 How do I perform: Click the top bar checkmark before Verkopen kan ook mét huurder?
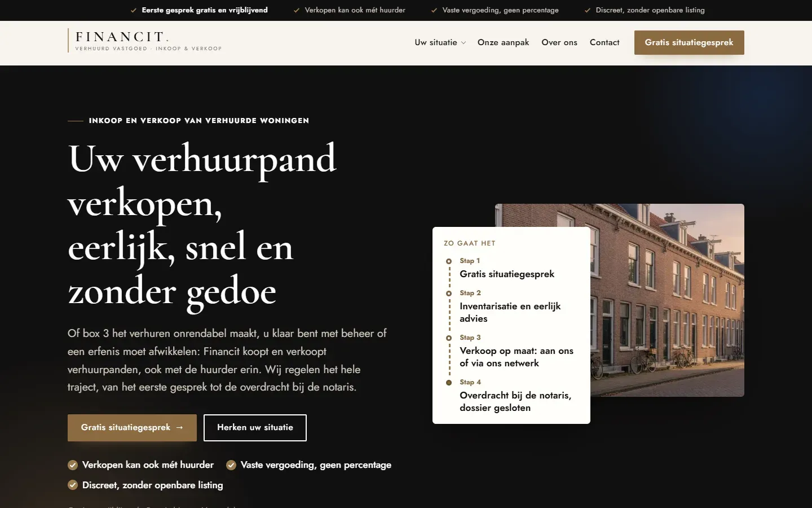tap(297, 10)
